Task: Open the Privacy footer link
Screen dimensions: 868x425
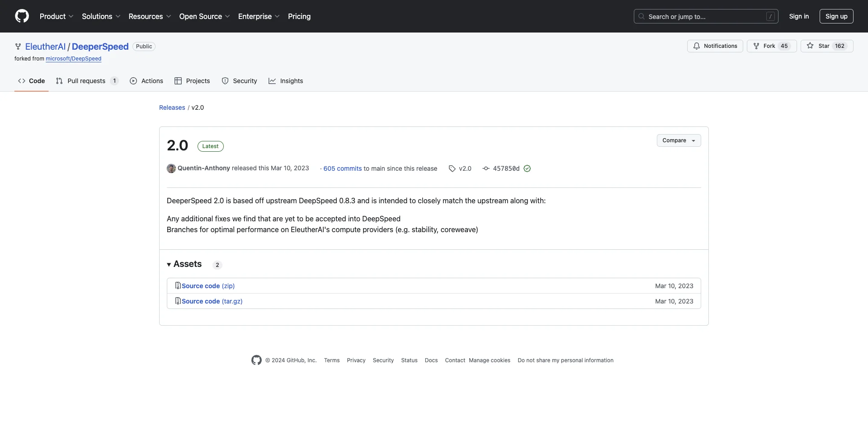Action: point(356,360)
